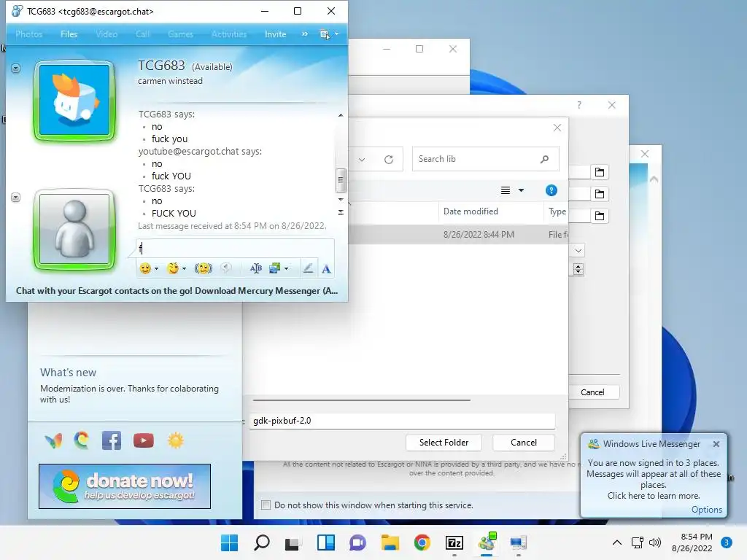Expand the background picker dropdown arrow
The image size is (747, 560).
(x=286, y=269)
